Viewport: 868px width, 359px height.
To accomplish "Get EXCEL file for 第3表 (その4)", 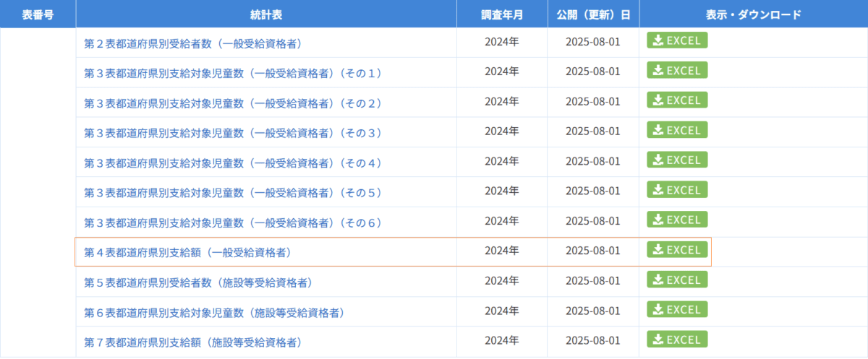I will click(676, 160).
